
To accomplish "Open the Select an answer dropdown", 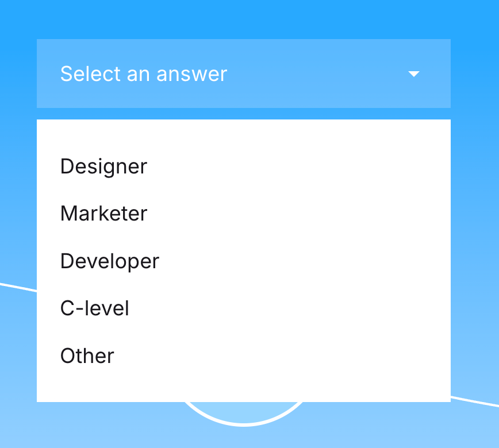I will tap(244, 74).
